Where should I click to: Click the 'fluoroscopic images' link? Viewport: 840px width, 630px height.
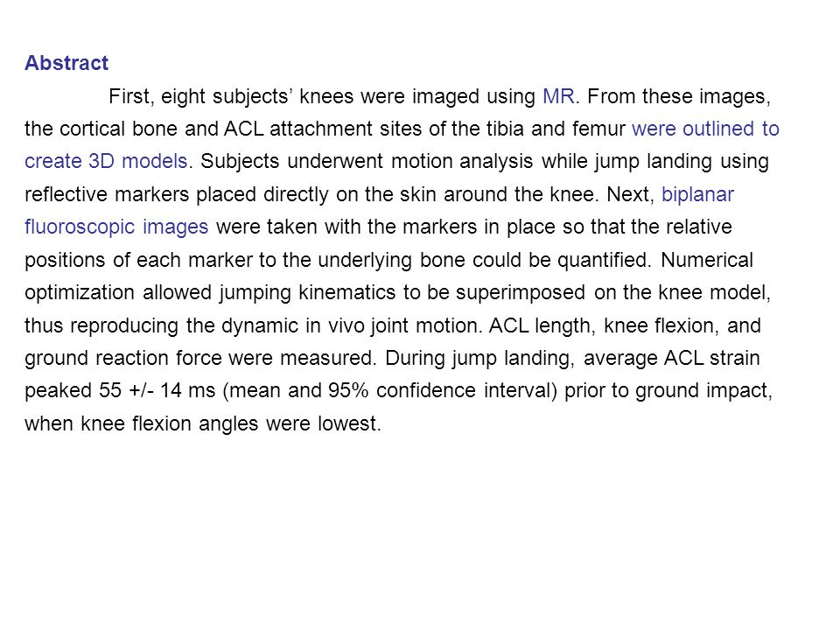click(116, 227)
